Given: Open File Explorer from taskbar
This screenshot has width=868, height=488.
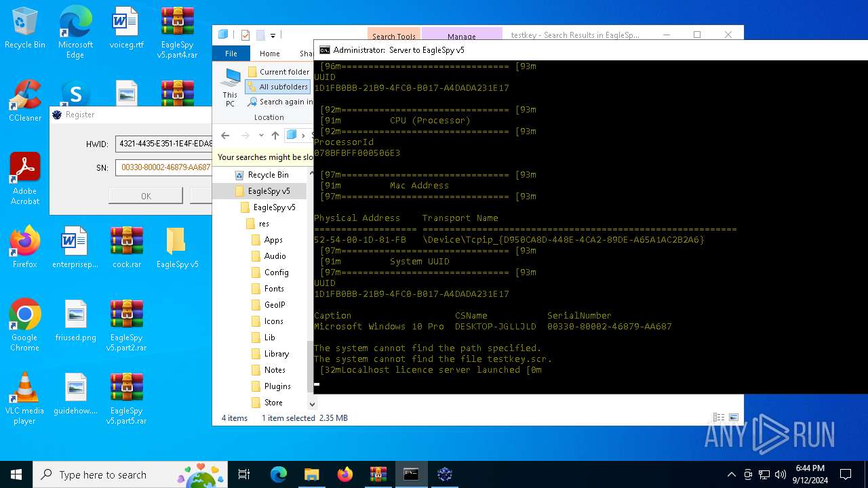Looking at the screenshot, I should click(x=311, y=474).
